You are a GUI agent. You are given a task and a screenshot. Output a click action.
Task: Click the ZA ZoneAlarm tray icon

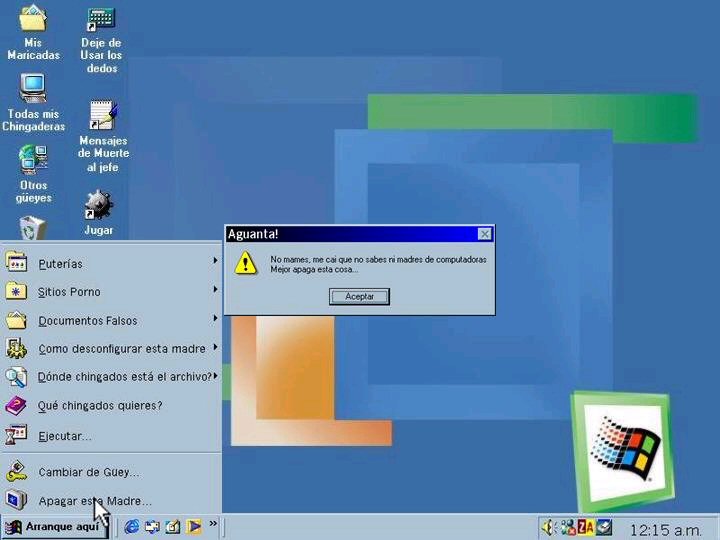(x=586, y=527)
